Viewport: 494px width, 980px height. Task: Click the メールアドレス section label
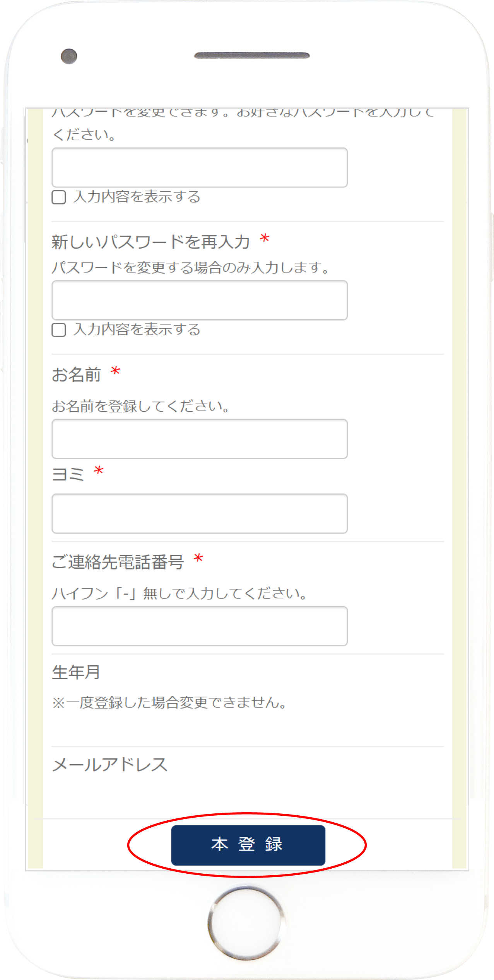pos(110,765)
